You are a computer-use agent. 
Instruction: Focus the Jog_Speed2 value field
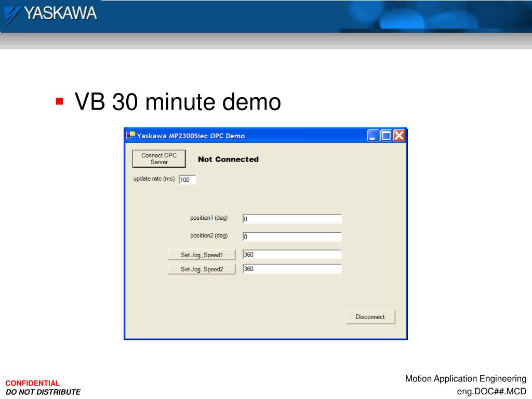(292, 269)
